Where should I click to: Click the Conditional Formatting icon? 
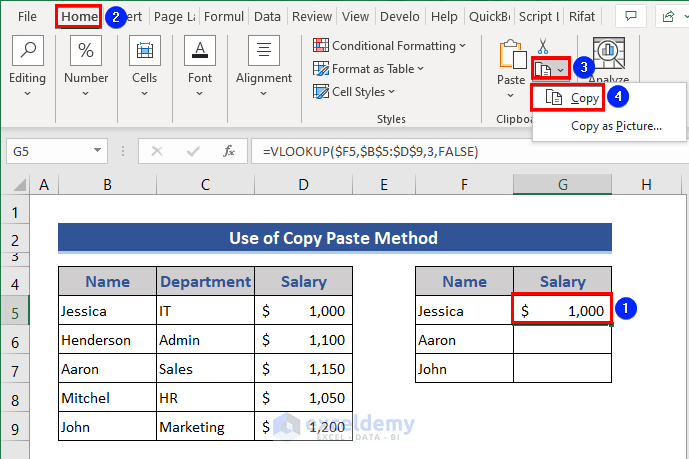[321, 45]
